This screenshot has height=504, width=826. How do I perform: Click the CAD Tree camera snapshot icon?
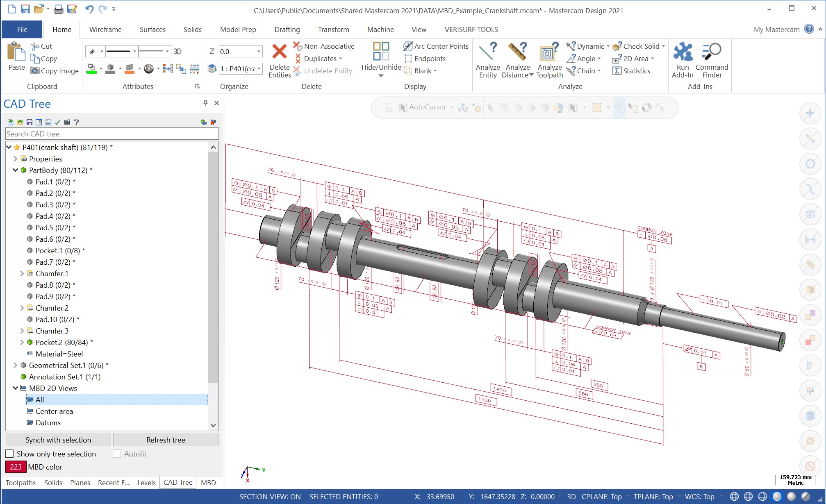[67, 122]
